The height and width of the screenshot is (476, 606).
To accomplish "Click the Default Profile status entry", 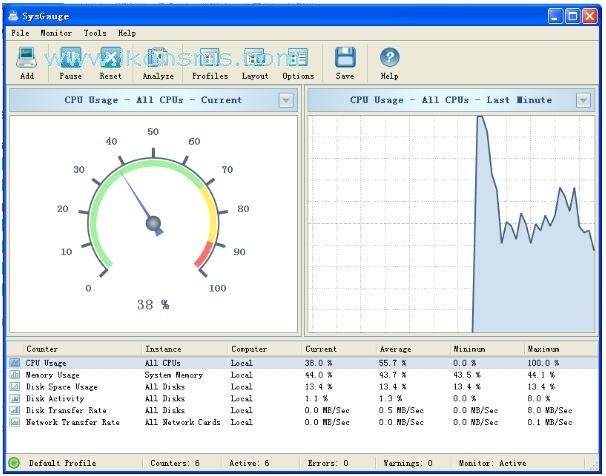I will click(62, 463).
